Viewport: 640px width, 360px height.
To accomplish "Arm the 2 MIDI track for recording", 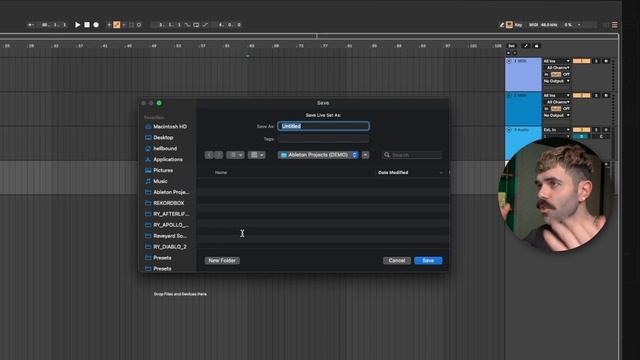I will 606,95.
